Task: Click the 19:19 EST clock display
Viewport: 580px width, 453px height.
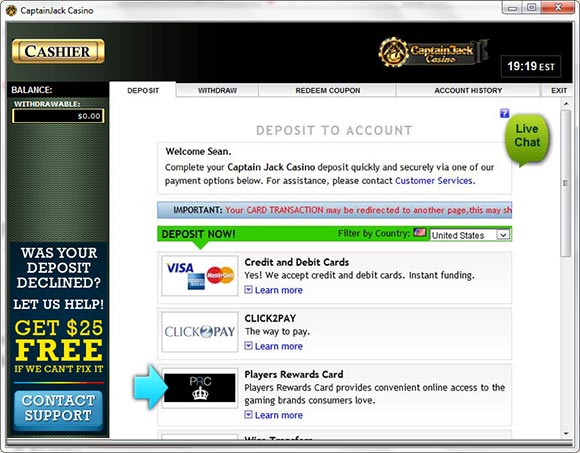Action: pos(531,67)
